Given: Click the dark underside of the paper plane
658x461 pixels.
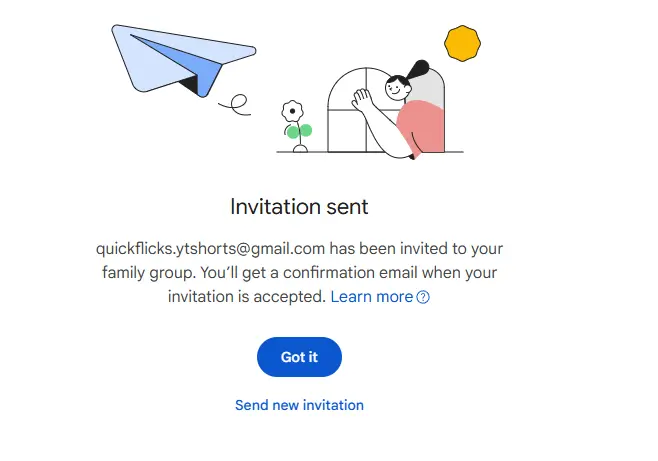Looking at the screenshot, I should (x=189, y=84).
